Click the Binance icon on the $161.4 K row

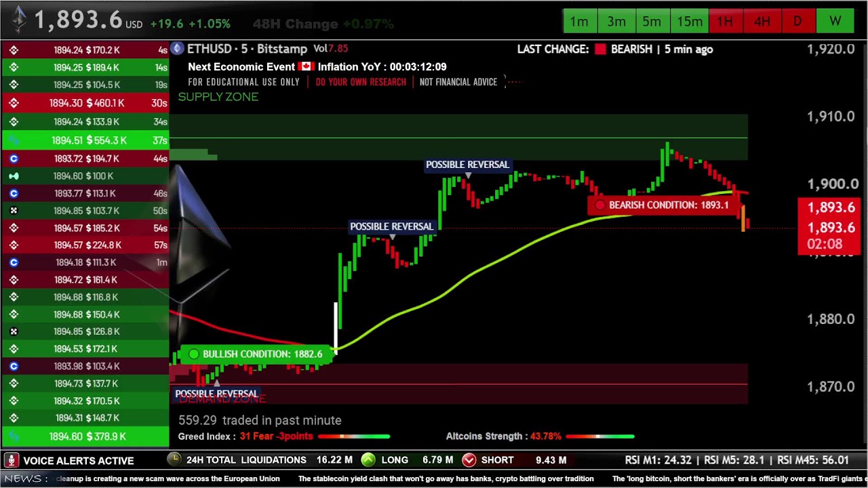click(14, 280)
